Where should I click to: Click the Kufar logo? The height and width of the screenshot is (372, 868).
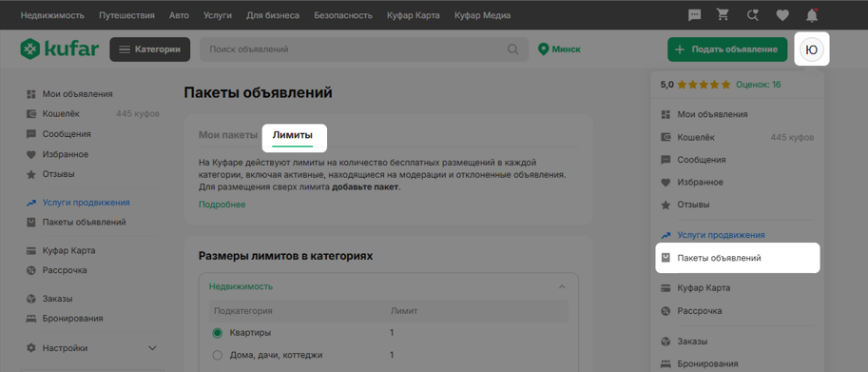click(x=60, y=49)
